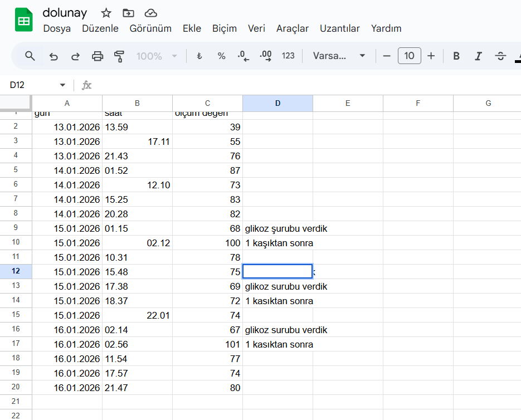Open the Görünüm menu
The width and height of the screenshot is (521, 420).
click(150, 28)
